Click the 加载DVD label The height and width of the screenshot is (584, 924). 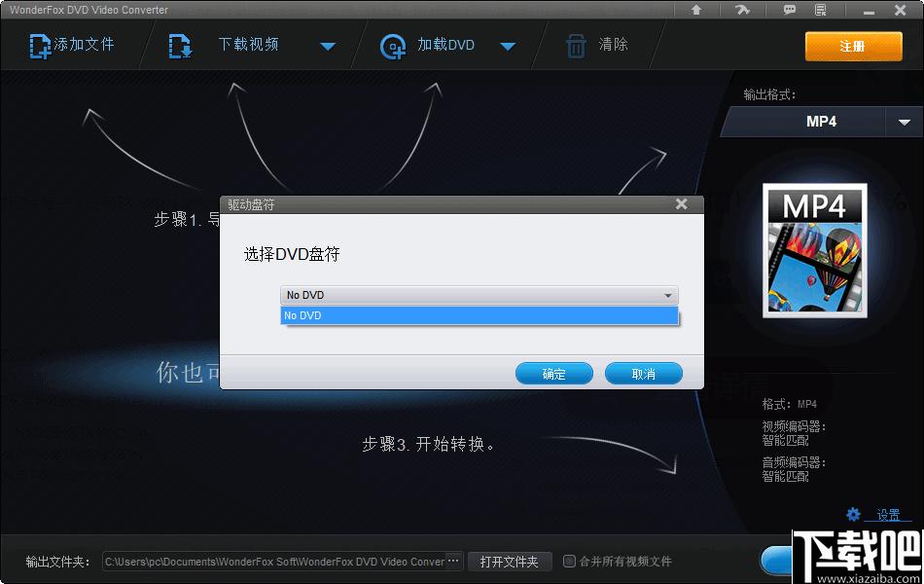tap(446, 44)
